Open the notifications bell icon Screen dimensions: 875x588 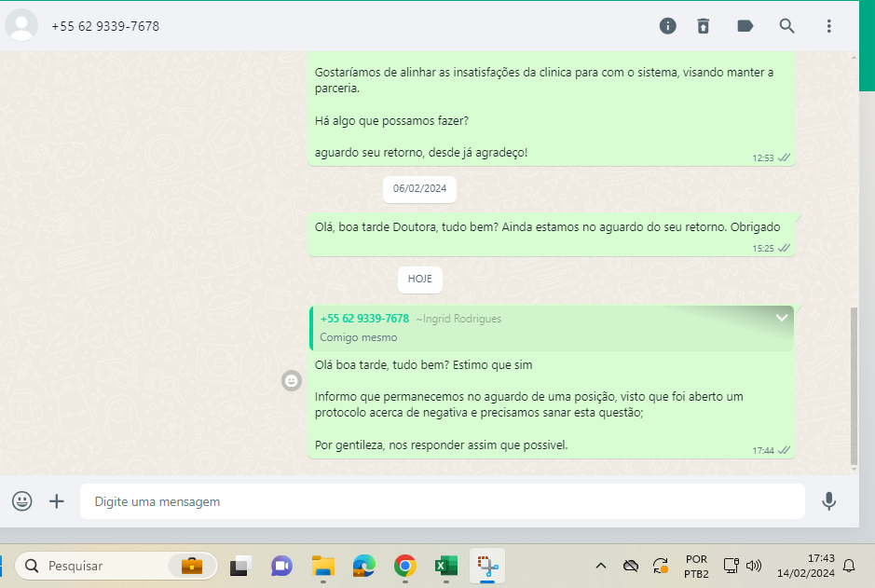click(849, 566)
